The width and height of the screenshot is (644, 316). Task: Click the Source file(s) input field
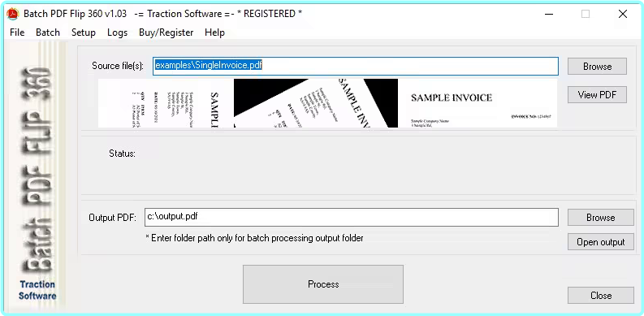click(x=356, y=66)
